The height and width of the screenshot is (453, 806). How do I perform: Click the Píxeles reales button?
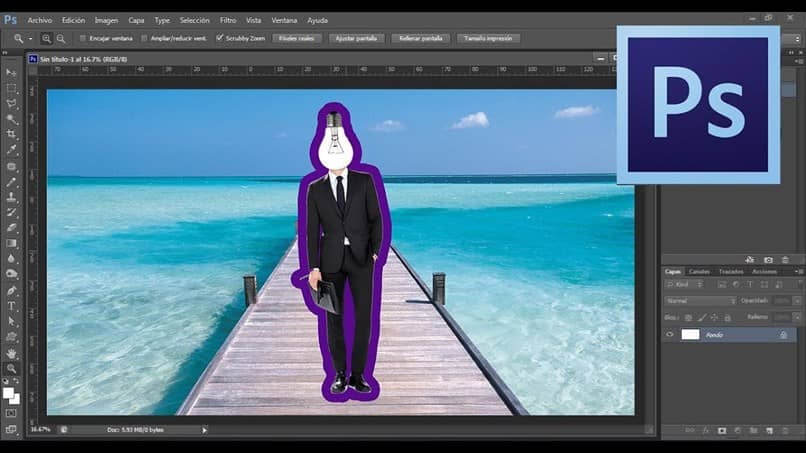pos(297,39)
